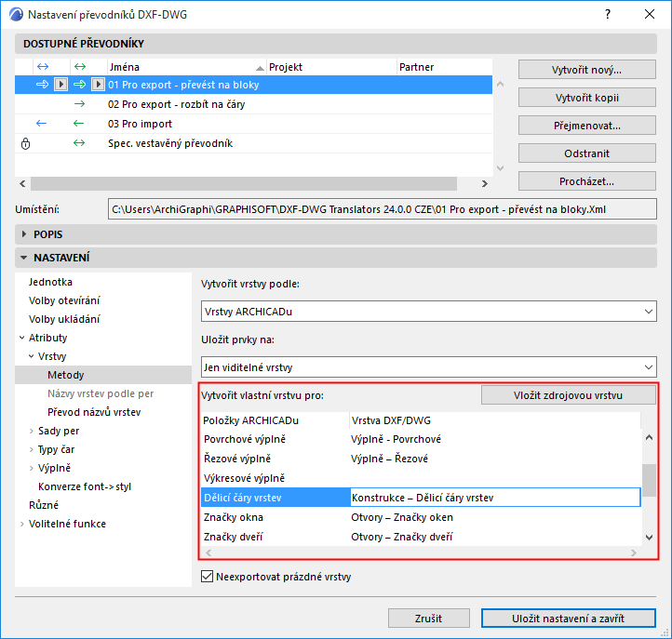Click blue export arrow in '01 Pro export' row

[x=43, y=85]
